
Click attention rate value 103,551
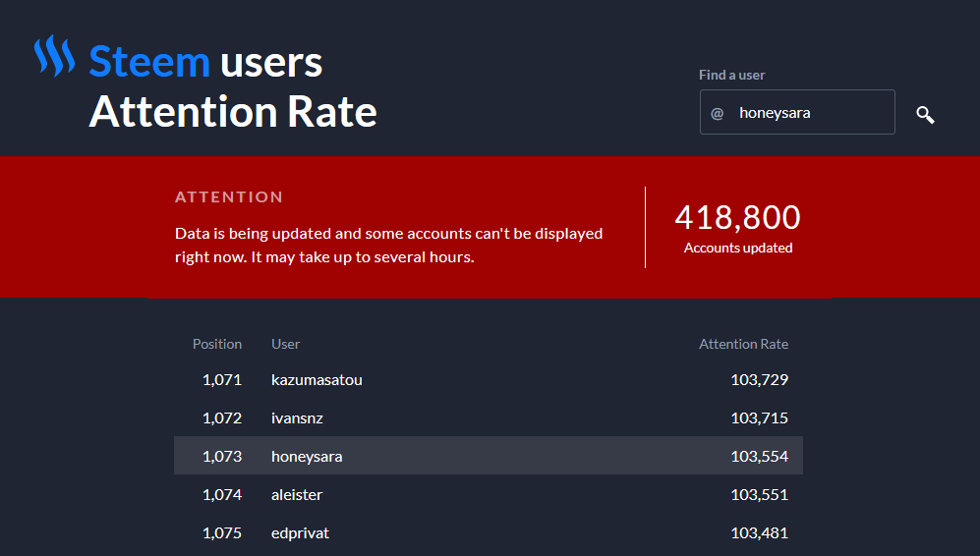coord(759,494)
